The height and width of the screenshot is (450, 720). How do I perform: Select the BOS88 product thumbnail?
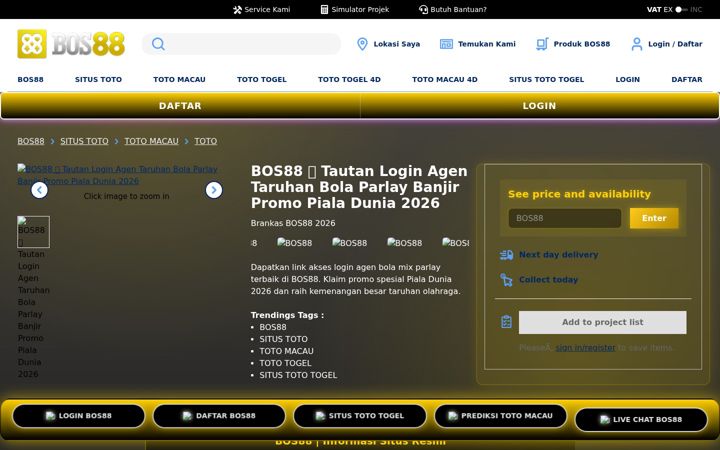[x=34, y=232]
